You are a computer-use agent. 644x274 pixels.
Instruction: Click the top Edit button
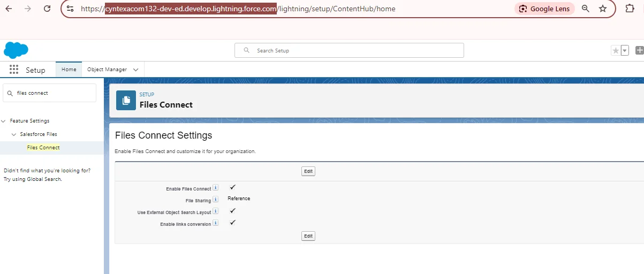308,171
